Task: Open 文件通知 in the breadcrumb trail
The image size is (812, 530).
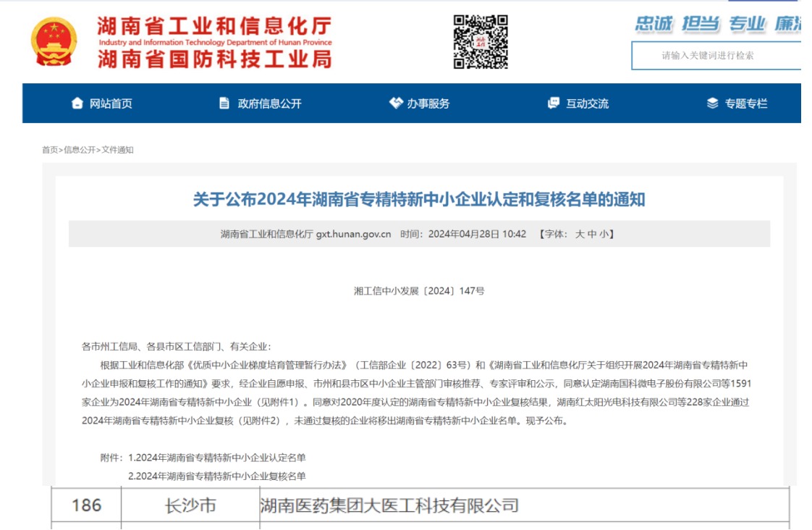Action: 117,150
